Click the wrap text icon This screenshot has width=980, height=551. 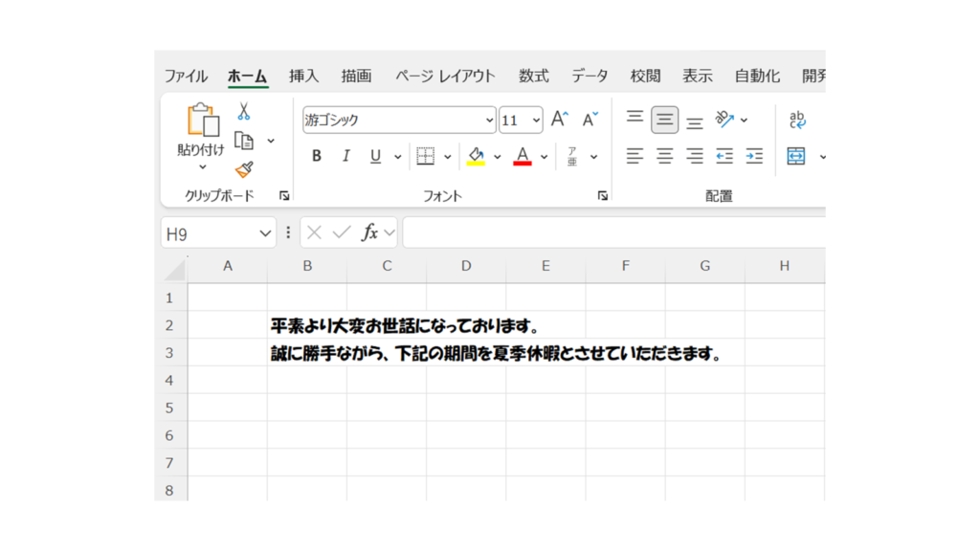(x=797, y=120)
